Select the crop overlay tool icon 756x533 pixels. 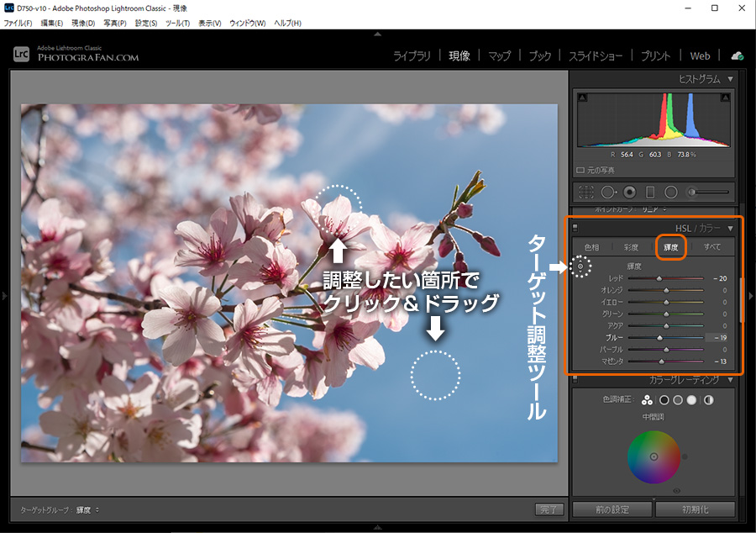585,192
